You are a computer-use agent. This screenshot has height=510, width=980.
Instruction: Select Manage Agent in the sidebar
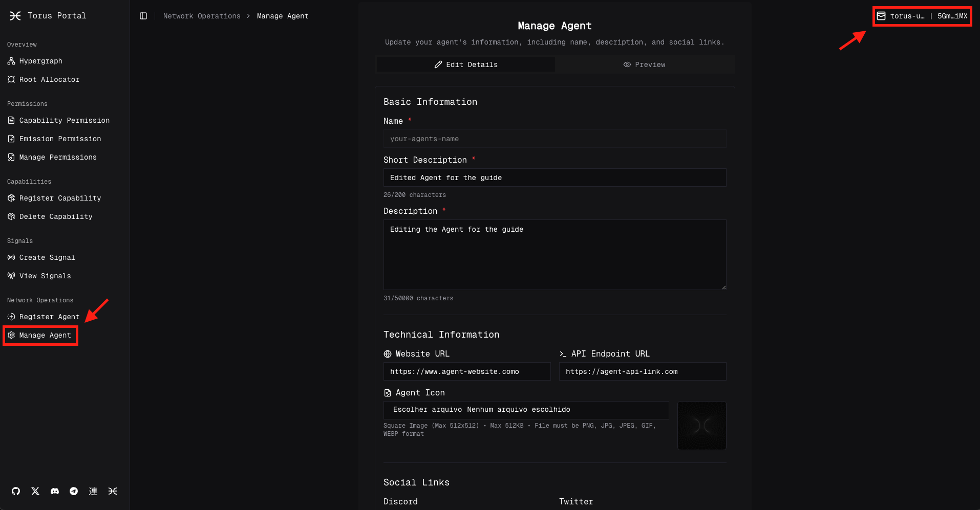(45, 335)
